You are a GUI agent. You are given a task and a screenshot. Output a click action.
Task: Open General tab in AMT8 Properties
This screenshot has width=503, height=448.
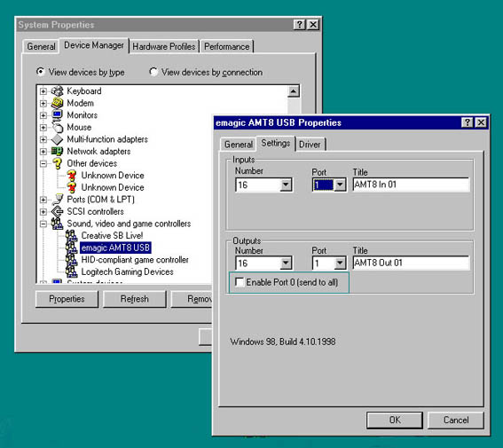tap(239, 145)
